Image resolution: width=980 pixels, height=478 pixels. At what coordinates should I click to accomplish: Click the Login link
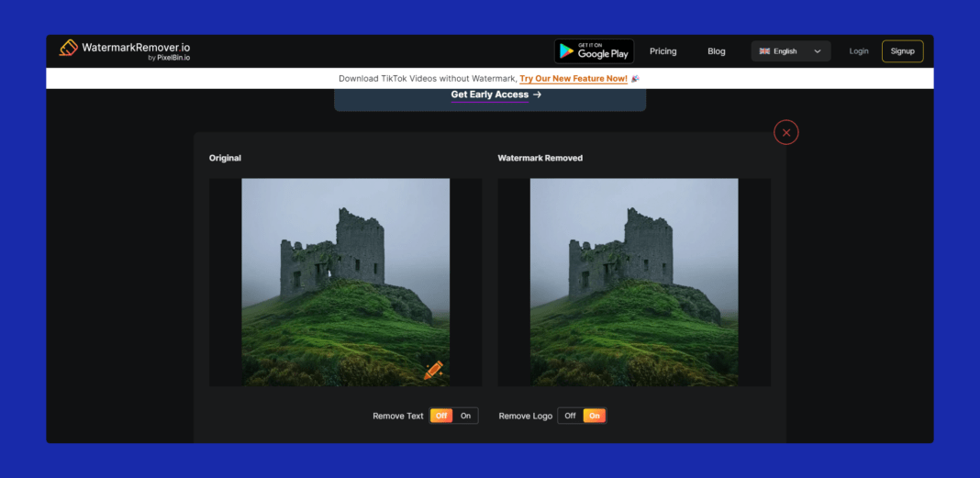[x=858, y=51]
